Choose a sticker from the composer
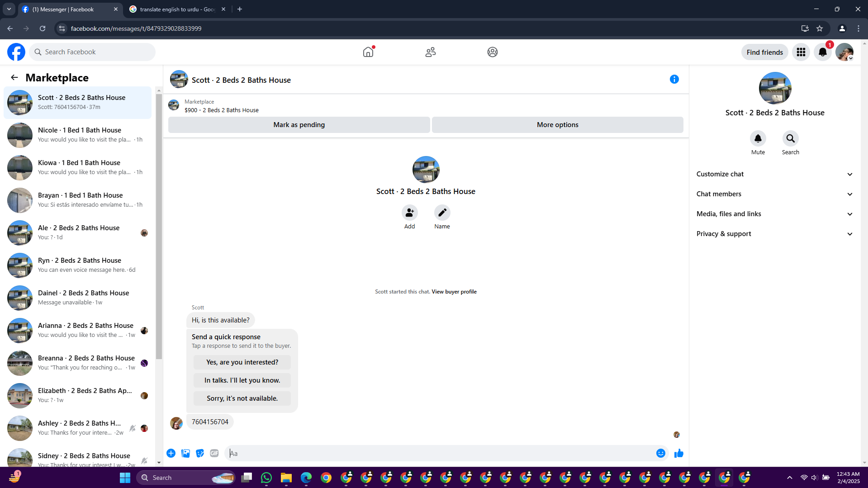This screenshot has width=868, height=488. pos(200,453)
